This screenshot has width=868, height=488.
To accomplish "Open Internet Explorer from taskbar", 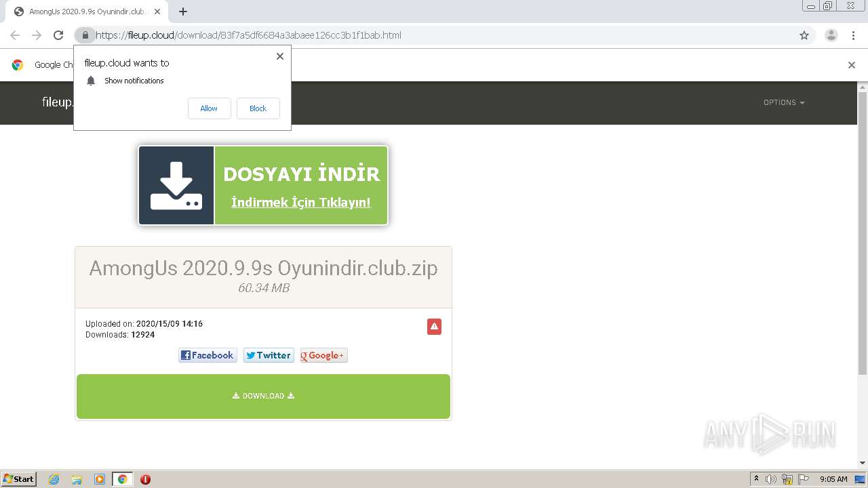I will pyautogui.click(x=54, y=479).
